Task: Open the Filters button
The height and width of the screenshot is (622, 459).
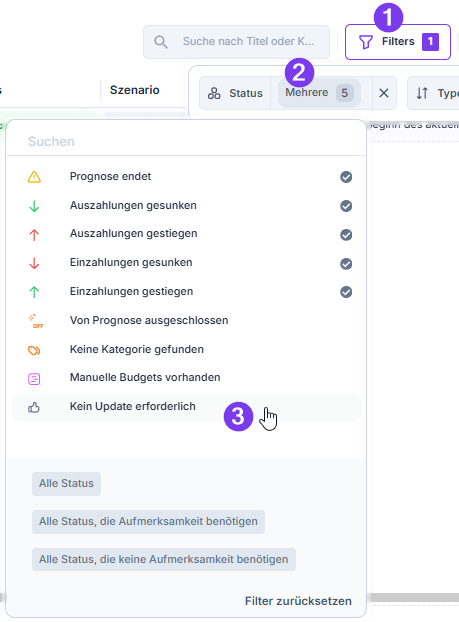Action: [398, 42]
